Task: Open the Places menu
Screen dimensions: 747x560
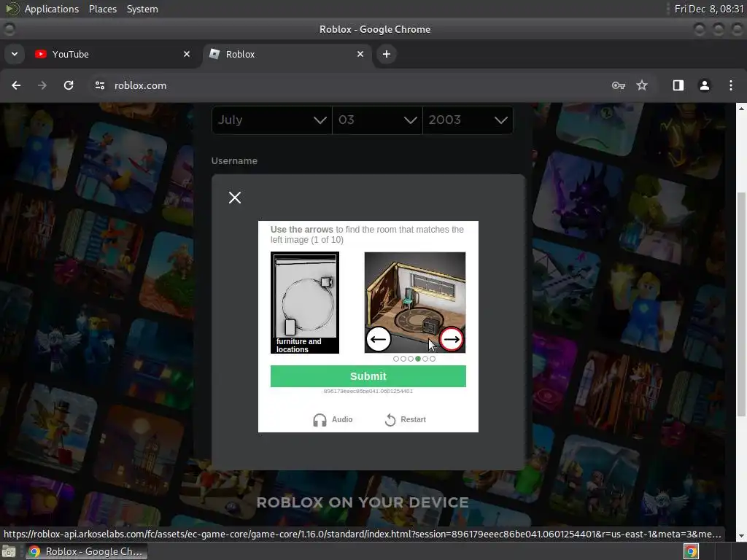Action: point(103,9)
